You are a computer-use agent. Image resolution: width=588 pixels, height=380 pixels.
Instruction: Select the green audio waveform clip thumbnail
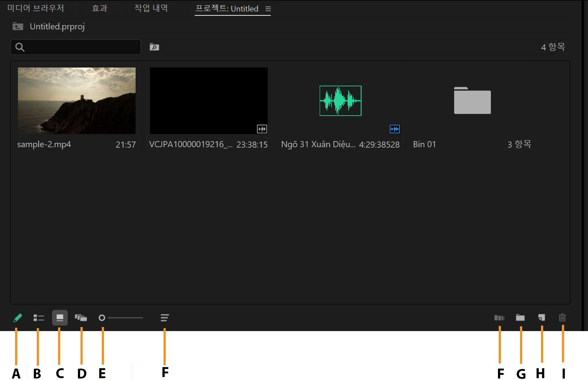pyautogui.click(x=341, y=101)
